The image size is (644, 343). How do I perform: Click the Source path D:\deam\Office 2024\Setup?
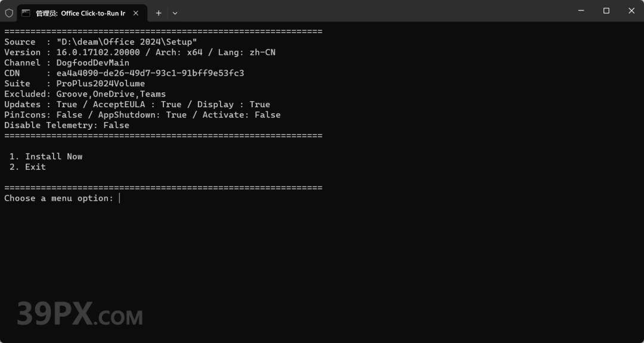(x=126, y=42)
